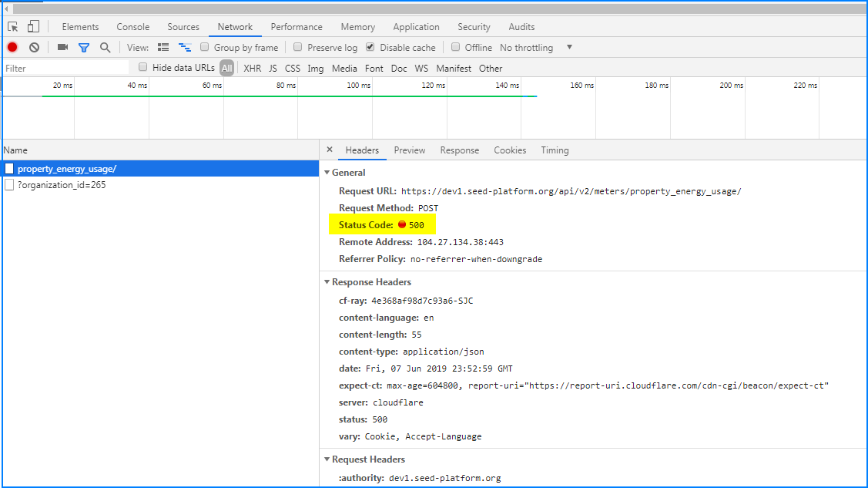This screenshot has height=488, width=868.
Task: Toggle the device toolbar icon
Action: click(x=33, y=26)
